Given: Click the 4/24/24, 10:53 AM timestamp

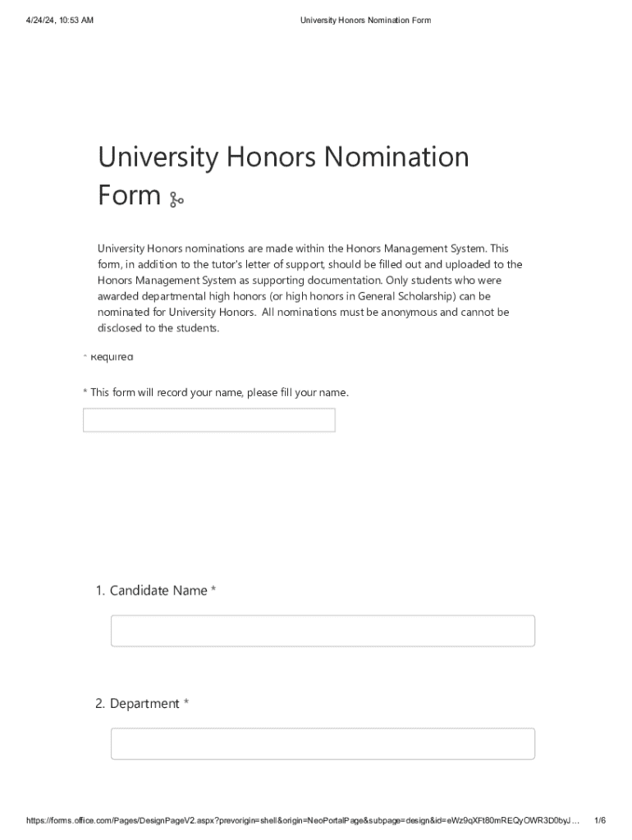Looking at the screenshot, I should pos(59,20).
